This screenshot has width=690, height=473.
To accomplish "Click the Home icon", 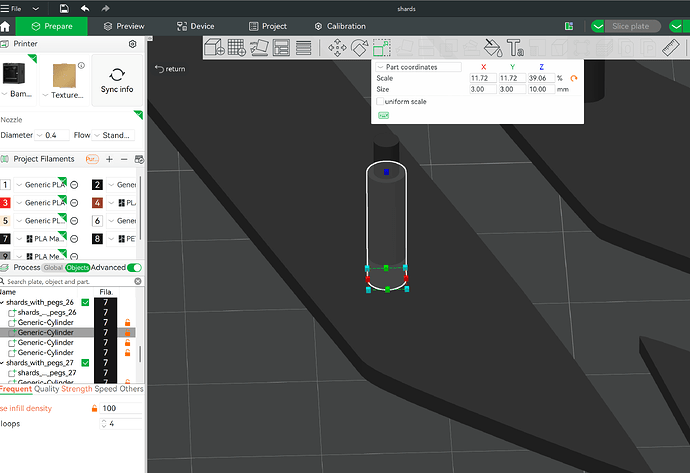I will point(5,26).
